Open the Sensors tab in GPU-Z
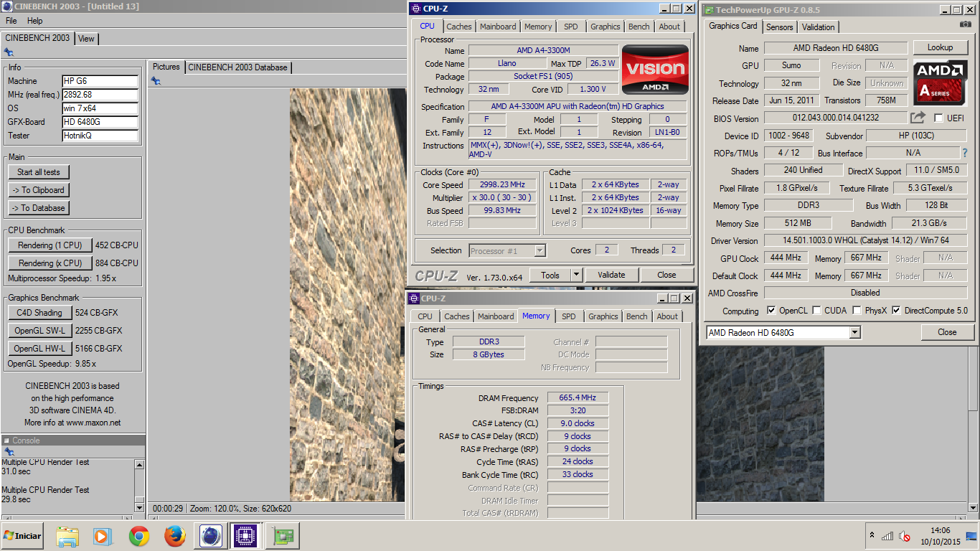Screen dimensions: 980x551 click(x=780, y=27)
